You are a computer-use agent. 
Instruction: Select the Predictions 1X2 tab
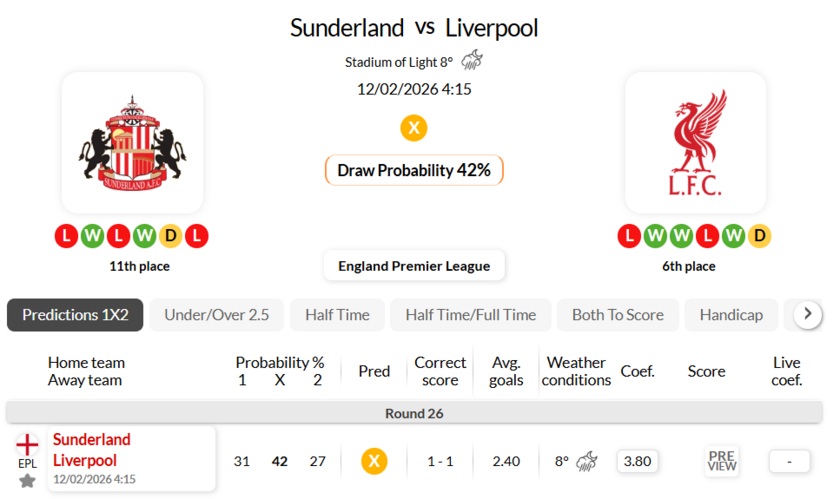(x=75, y=315)
